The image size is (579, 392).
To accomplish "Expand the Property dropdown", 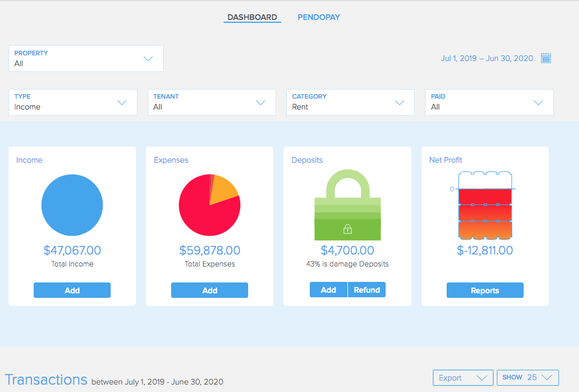I will 86,58.
